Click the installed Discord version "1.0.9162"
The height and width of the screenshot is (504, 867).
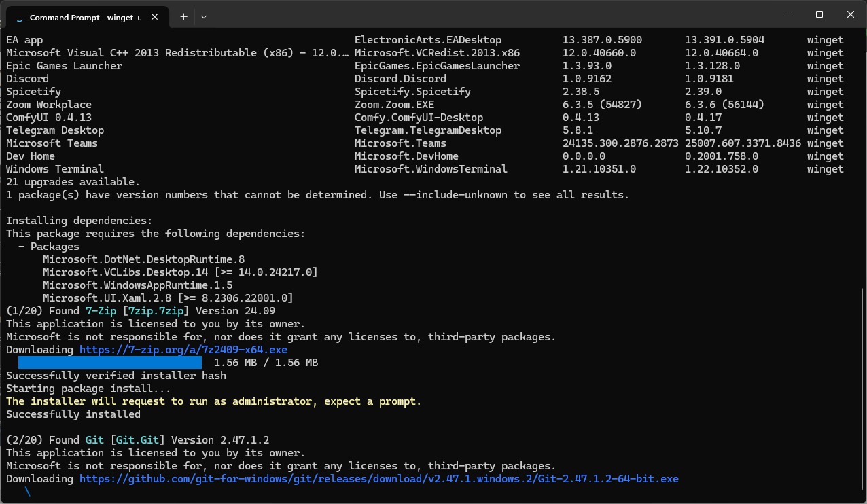tap(587, 79)
